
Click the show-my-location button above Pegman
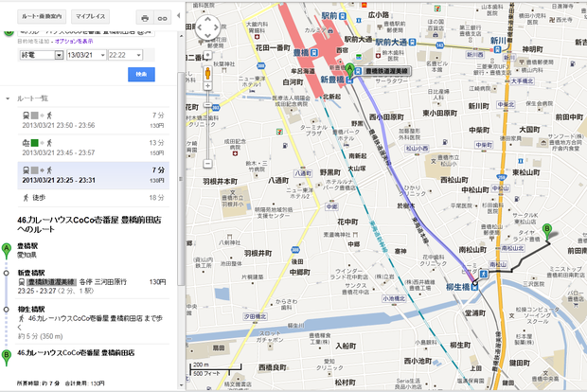[x=207, y=57]
